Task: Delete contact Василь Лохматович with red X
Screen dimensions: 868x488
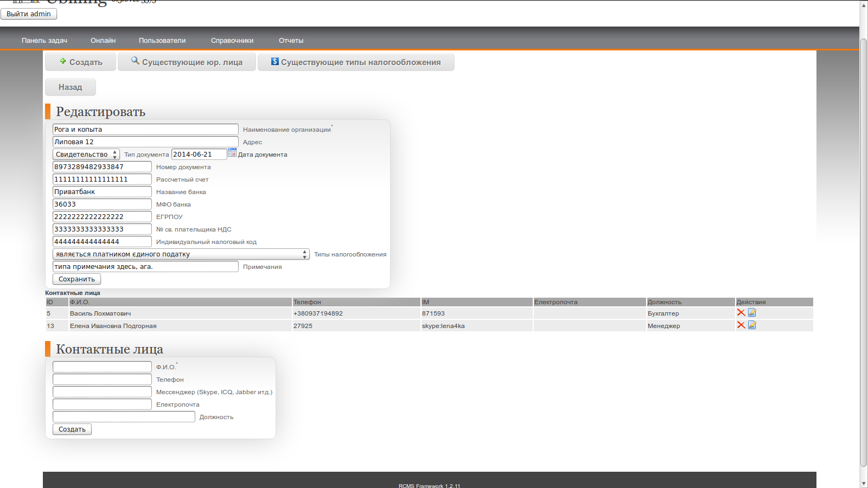Action: point(741,313)
